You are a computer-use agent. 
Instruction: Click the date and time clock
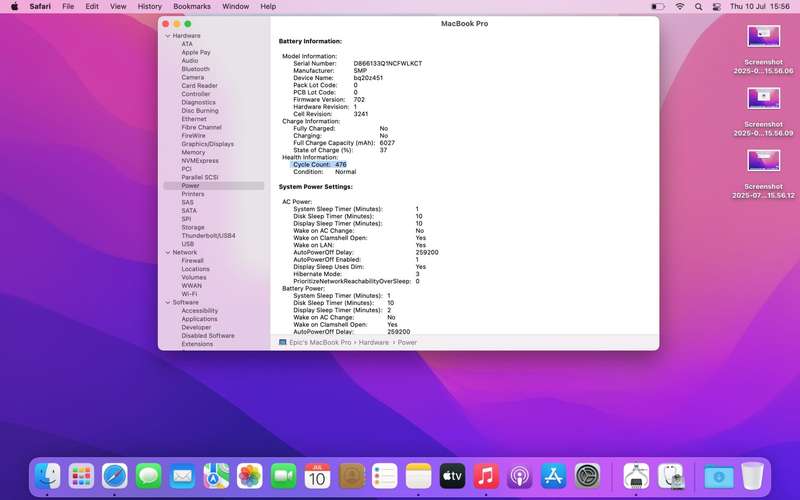[x=760, y=7]
